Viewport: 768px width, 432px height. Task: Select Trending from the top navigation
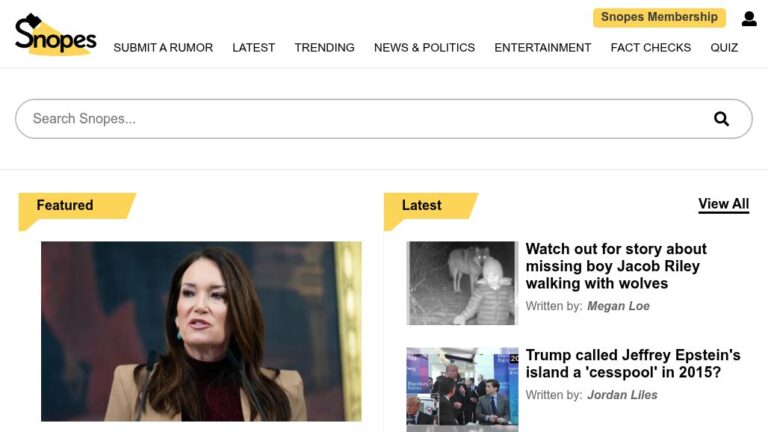tap(324, 47)
